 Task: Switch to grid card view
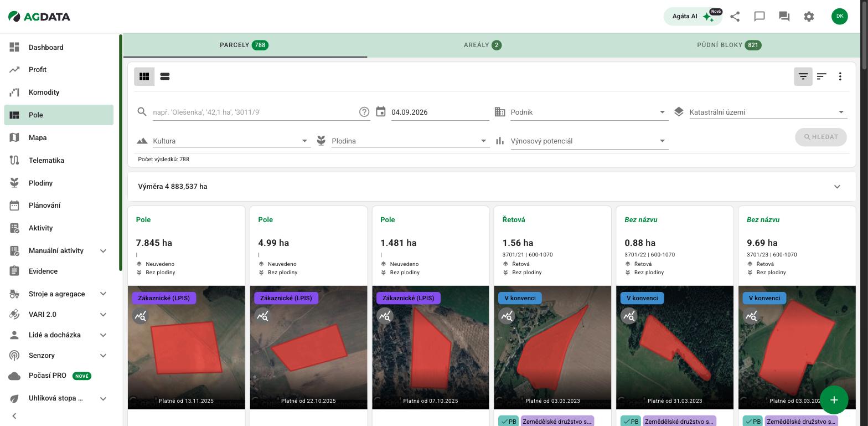(x=144, y=76)
